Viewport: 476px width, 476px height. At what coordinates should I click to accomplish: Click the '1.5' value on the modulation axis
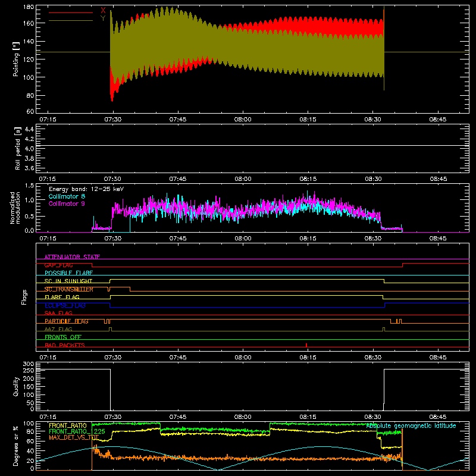(x=29, y=186)
